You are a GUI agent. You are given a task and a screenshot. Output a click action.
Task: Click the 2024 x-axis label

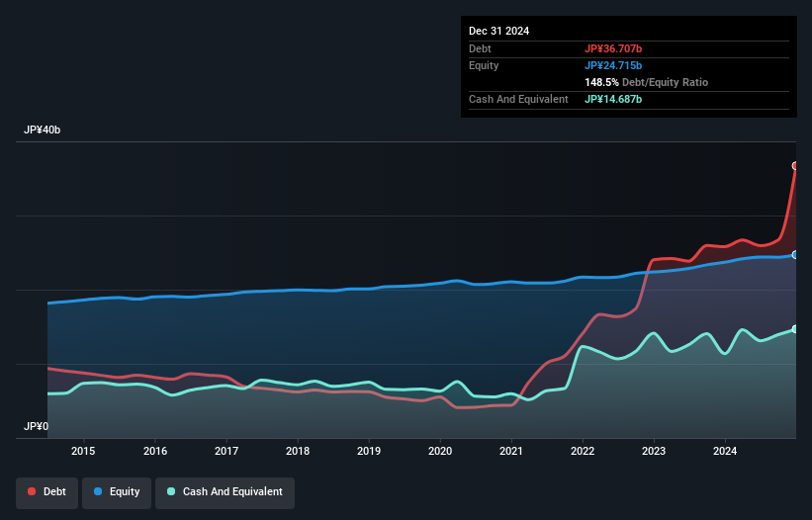(x=725, y=451)
